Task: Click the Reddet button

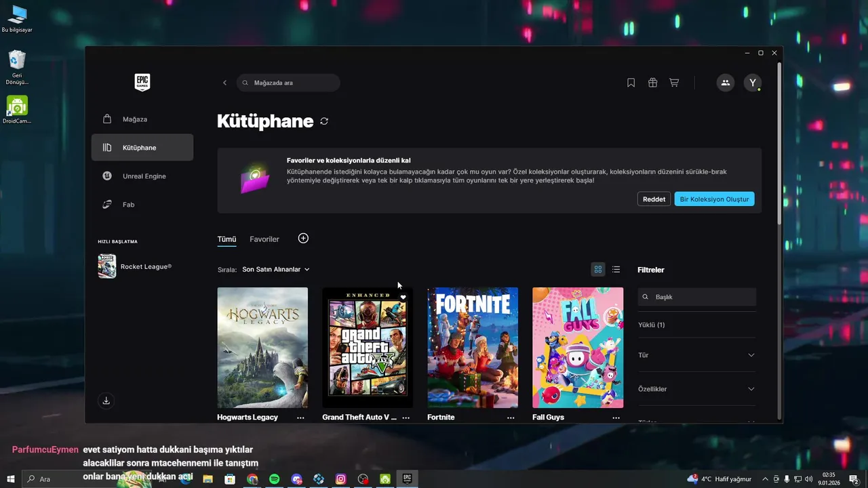Action: pyautogui.click(x=654, y=199)
